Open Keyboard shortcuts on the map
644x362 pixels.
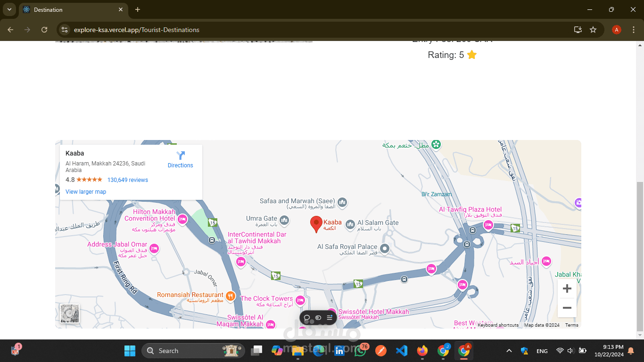(498, 325)
